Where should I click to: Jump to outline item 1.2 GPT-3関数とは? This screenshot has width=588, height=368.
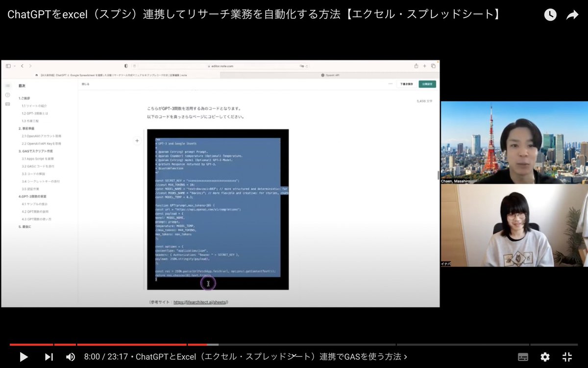click(x=34, y=113)
